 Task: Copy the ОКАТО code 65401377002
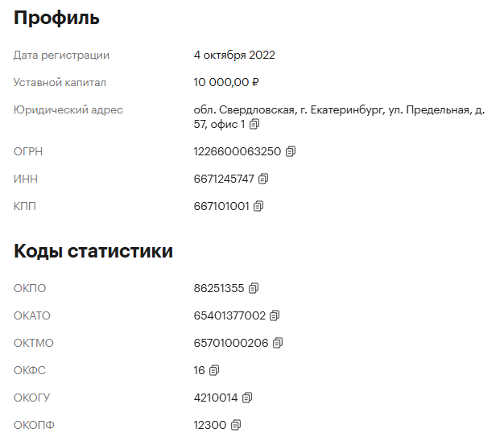(275, 315)
